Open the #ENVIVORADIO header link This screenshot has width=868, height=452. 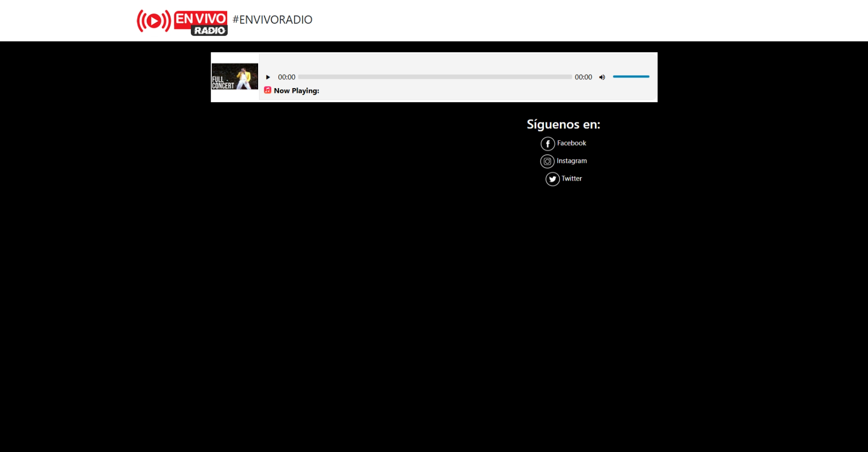[272, 20]
